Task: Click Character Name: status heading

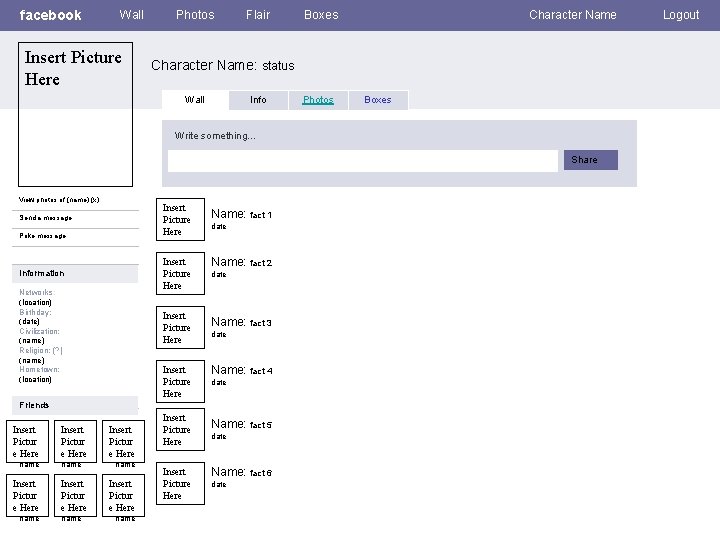Action: 223,65
